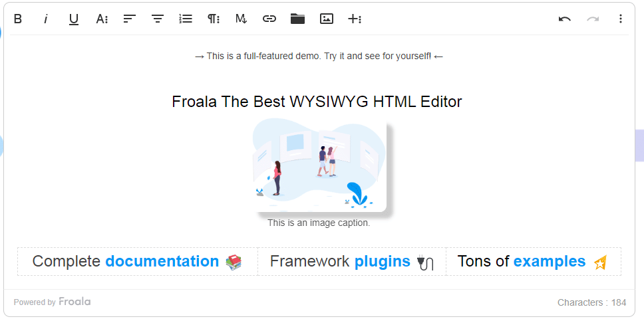Open the More Misc vertical dots menu
The width and height of the screenshot is (644, 319).
(x=621, y=19)
